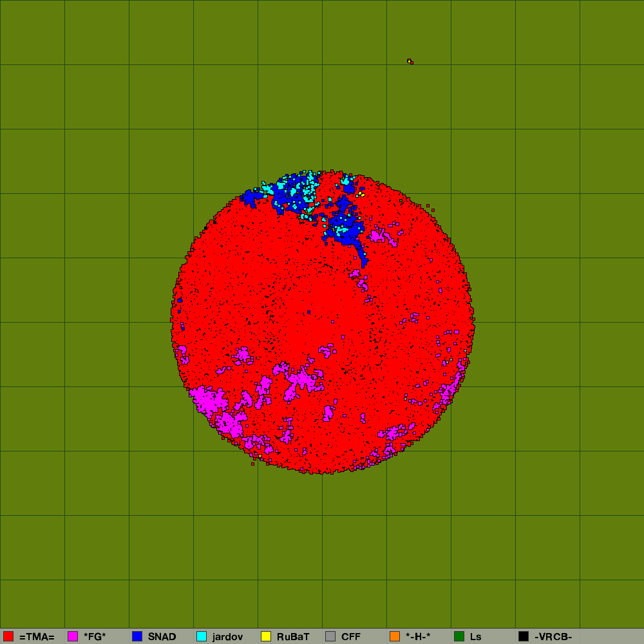Image resolution: width=644 pixels, height=644 pixels.
Task: Select the *-H-* legend label
Action: (418, 637)
